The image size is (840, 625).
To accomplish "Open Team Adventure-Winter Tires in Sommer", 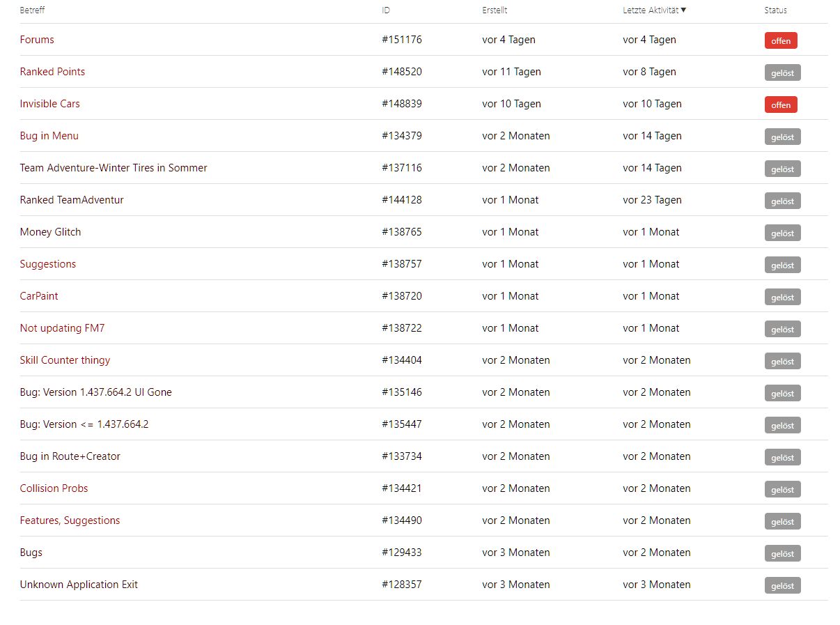I will tap(114, 168).
